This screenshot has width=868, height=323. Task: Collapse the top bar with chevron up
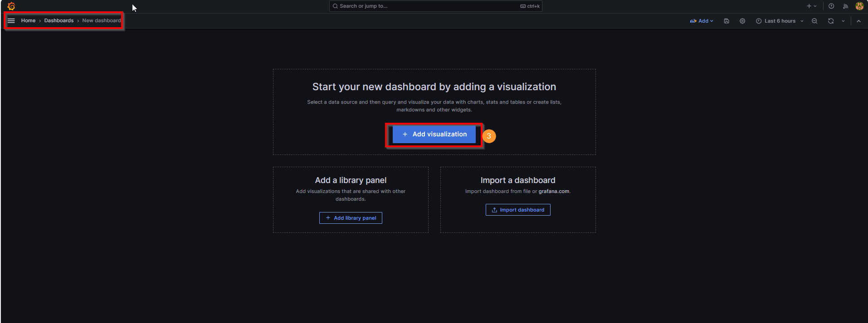[x=858, y=21]
